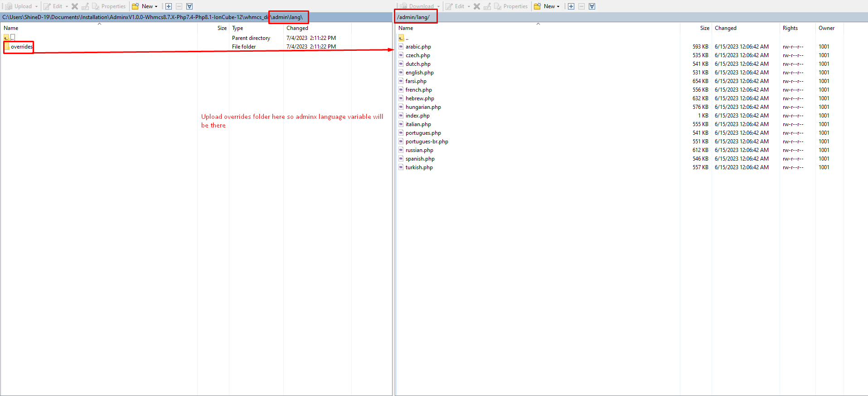Open the Upload dropdown arrow
Image resolution: width=868 pixels, height=396 pixels.
(37, 6)
